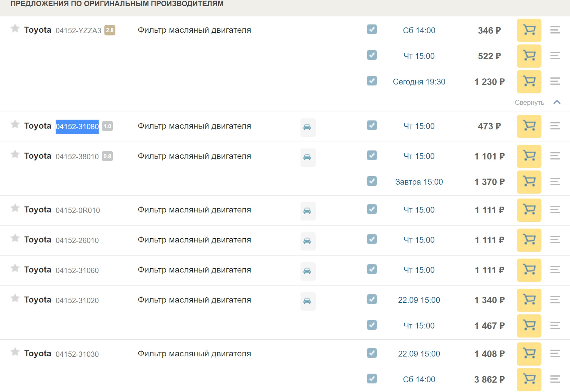Star the 04152-31020 part
The height and width of the screenshot is (392, 570).
pyautogui.click(x=15, y=298)
